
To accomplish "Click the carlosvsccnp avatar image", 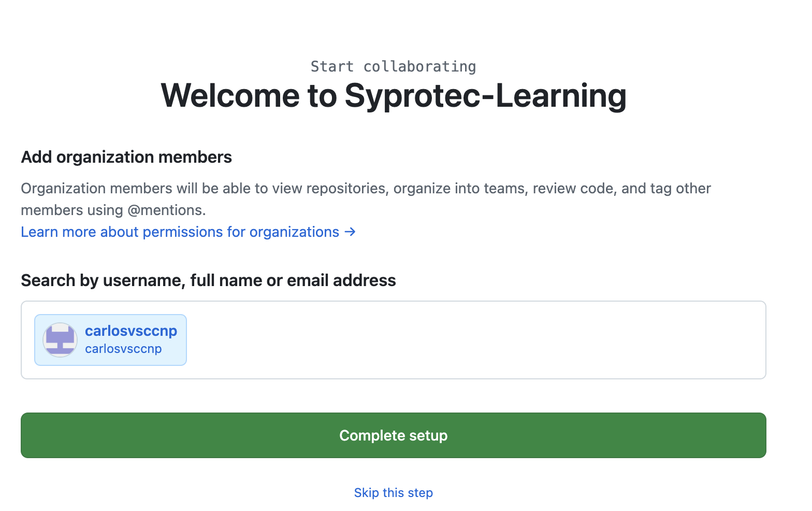I will coord(60,340).
